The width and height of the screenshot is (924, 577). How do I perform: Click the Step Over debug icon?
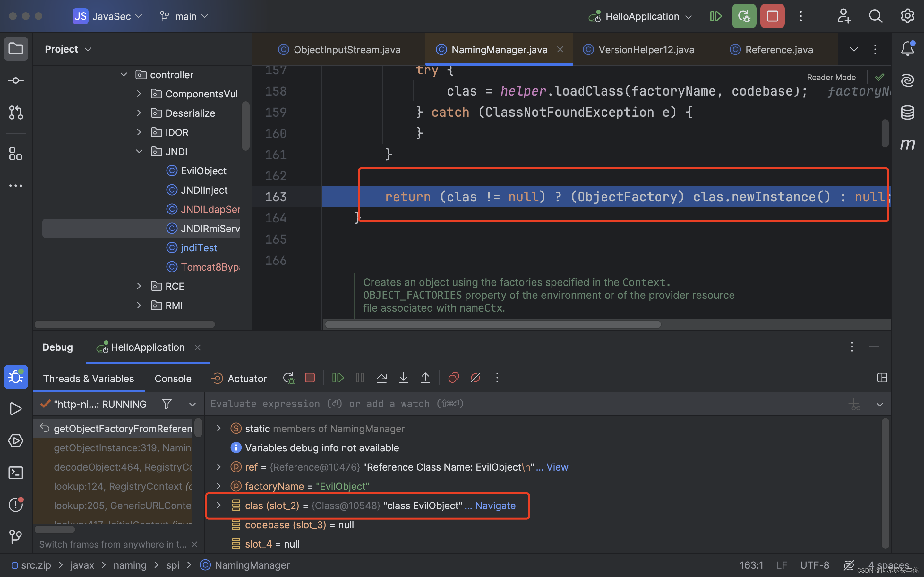(381, 378)
